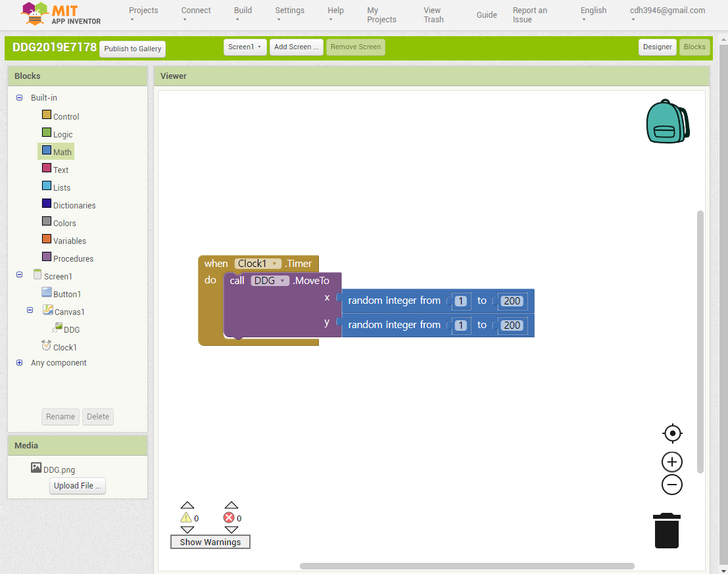The height and width of the screenshot is (574, 728).
Task: Click the Screen1 component icon
Action: pos(37,274)
